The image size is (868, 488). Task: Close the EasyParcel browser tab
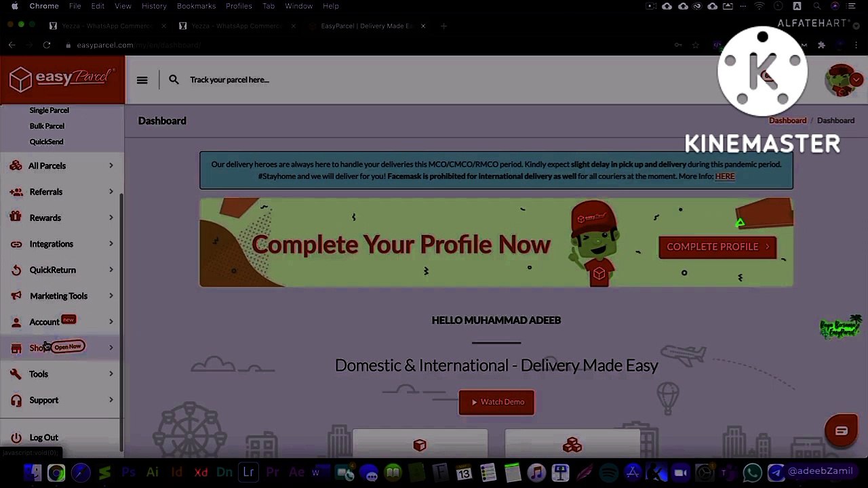click(x=423, y=26)
